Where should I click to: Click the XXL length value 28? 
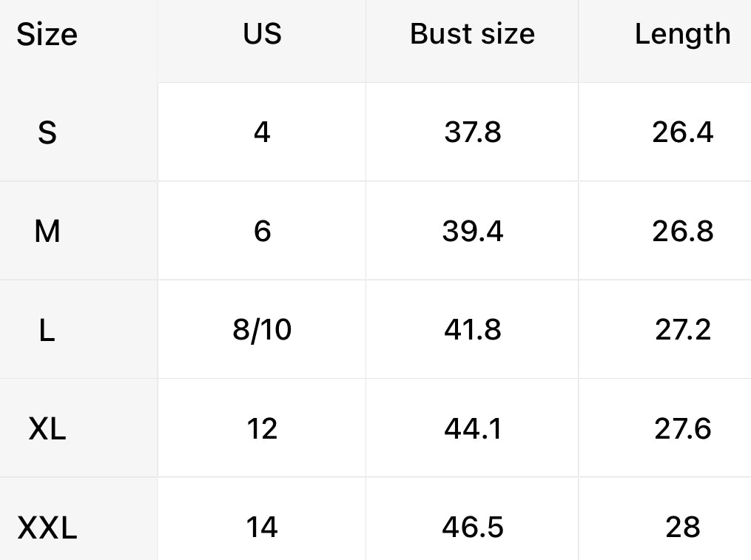682,527
